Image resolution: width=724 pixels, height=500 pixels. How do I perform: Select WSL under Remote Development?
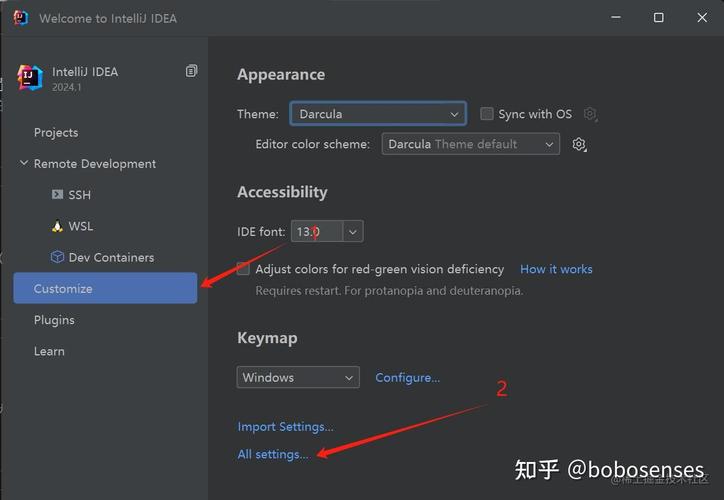coord(80,226)
